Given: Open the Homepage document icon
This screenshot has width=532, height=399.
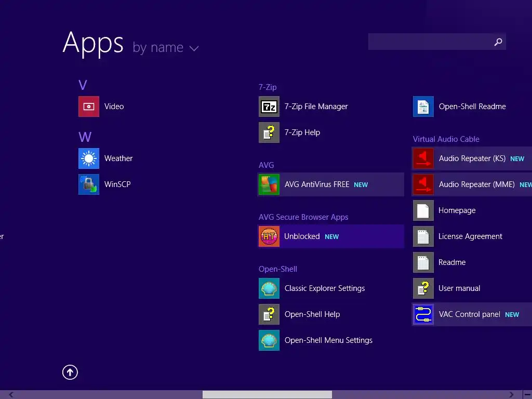Looking at the screenshot, I should (423, 210).
